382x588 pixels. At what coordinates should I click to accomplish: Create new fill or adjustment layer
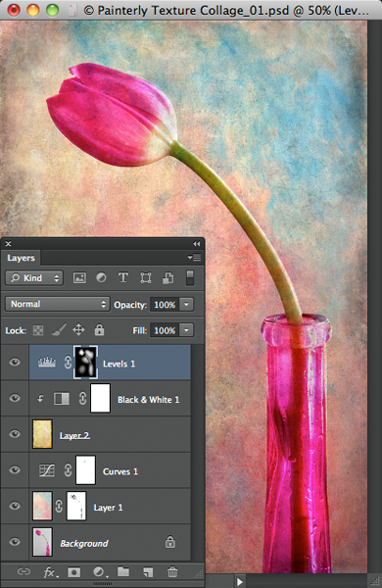(x=99, y=572)
